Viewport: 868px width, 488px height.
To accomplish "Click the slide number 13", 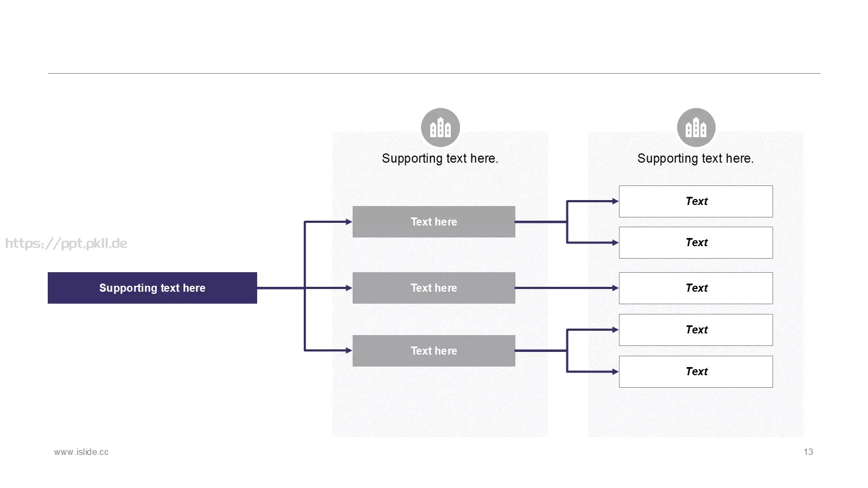I will 808,452.
